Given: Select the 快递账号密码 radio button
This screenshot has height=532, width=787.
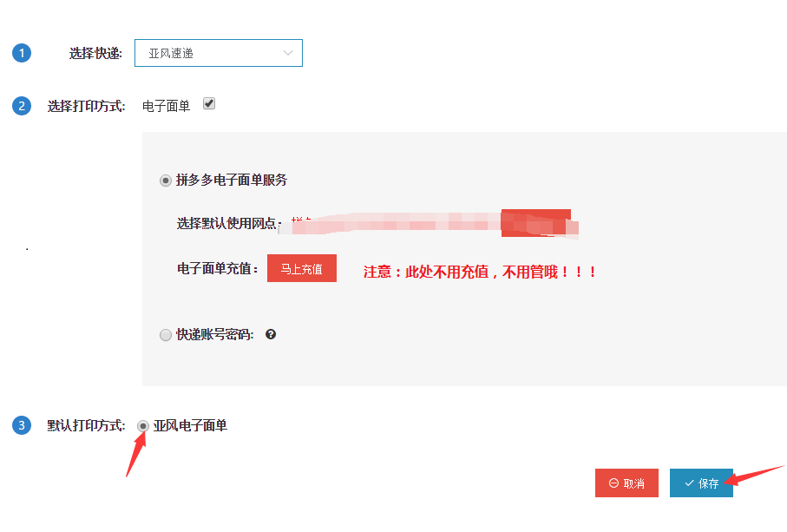Looking at the screenshot, I should point(165,335).
